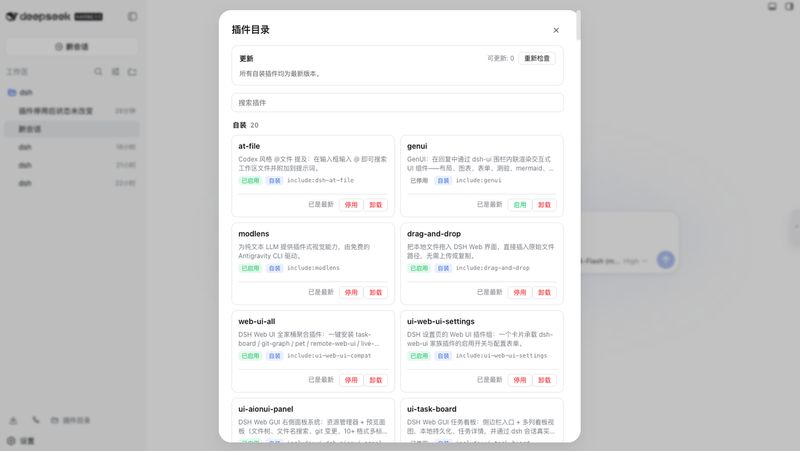
Task: Click the workspace grid/sort icon in sidebar
Action: tap(115, 72)
